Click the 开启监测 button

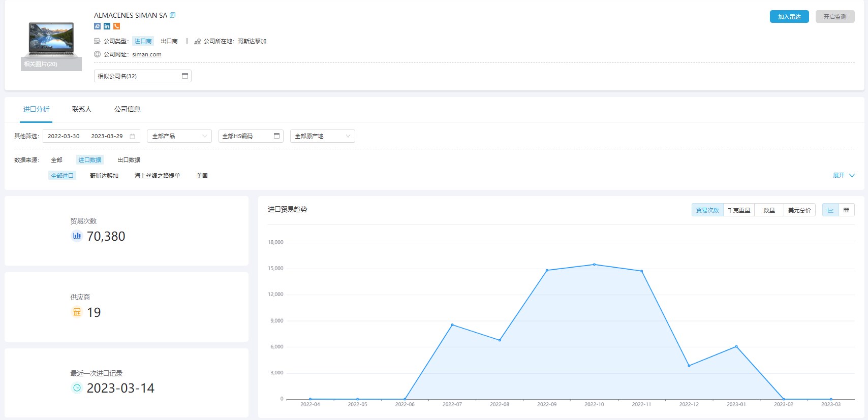point(835,17)
